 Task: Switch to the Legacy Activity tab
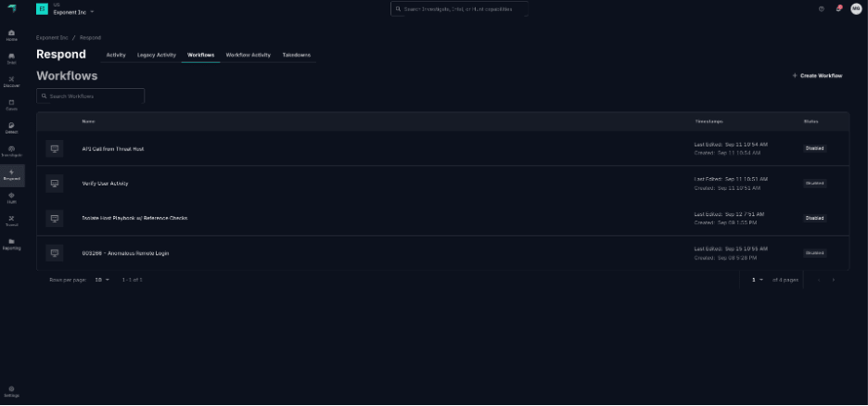pyautogui.click(x=157, y=56)
